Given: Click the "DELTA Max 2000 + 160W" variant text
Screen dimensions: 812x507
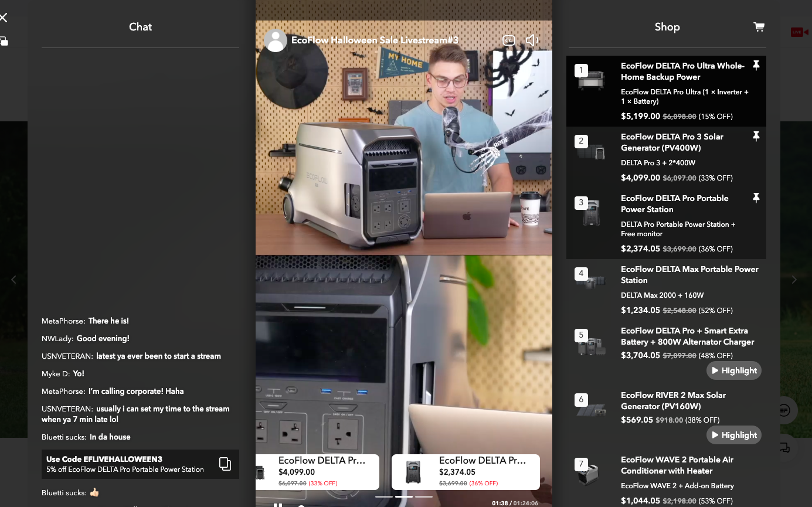Looking at the screenshot, I should [662, 295].
